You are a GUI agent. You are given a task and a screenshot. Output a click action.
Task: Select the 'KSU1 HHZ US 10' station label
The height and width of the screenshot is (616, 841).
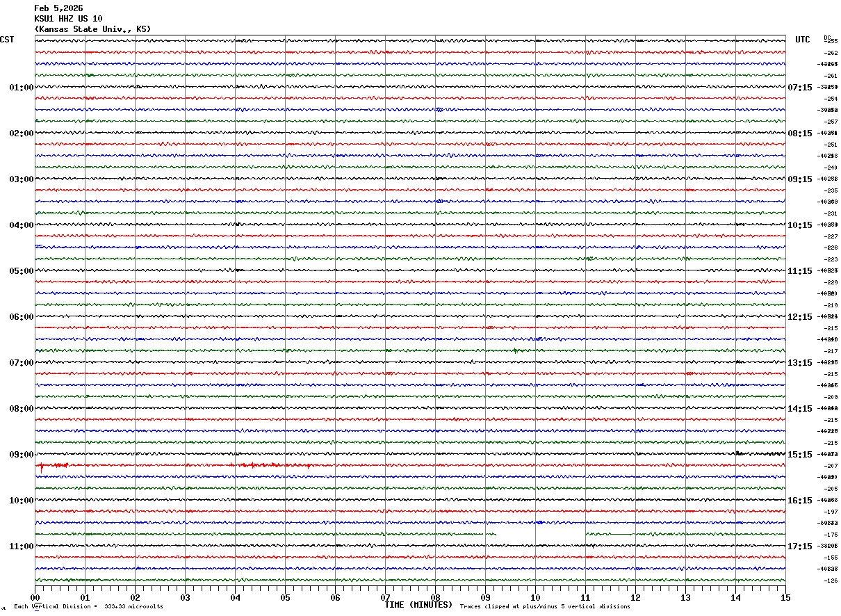click(68, 19)
